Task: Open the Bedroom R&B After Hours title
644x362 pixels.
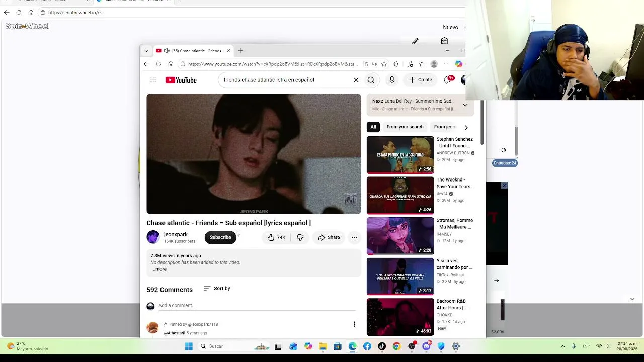Action: click(x=452, y=304)
